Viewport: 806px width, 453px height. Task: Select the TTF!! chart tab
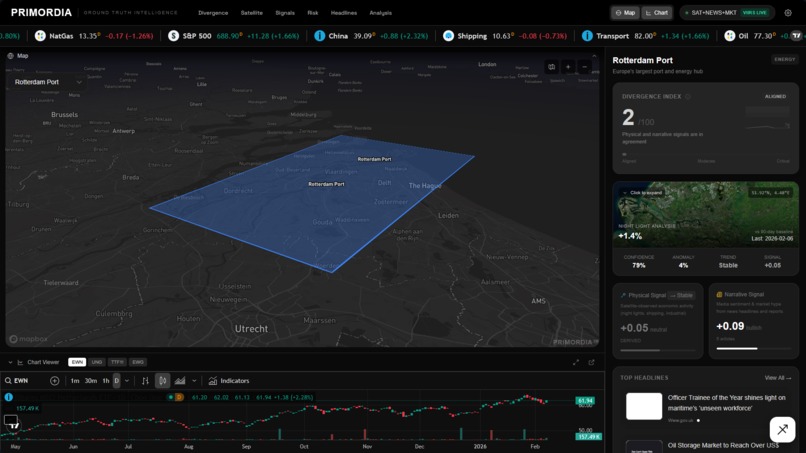coord(117,362)
